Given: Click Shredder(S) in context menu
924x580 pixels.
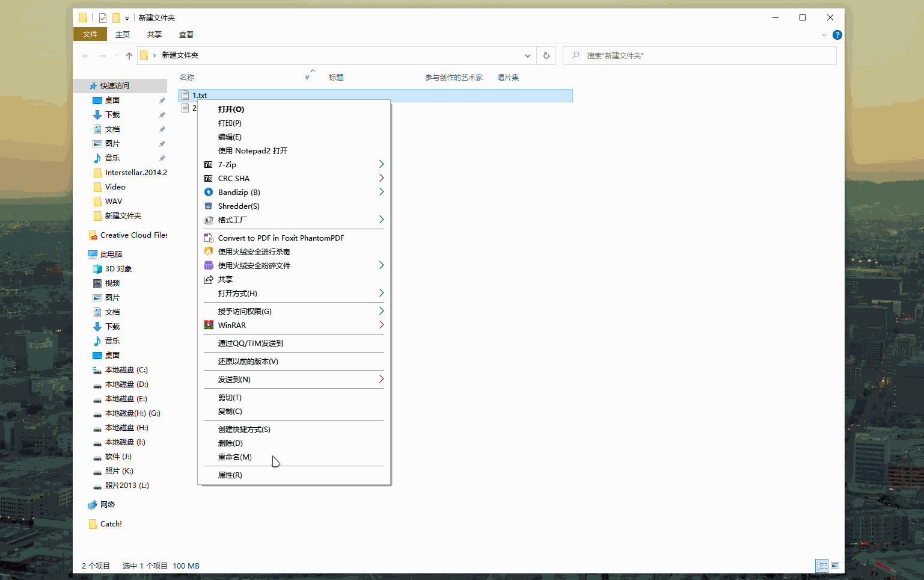Looking at the screenshot, I should point(239,206).
